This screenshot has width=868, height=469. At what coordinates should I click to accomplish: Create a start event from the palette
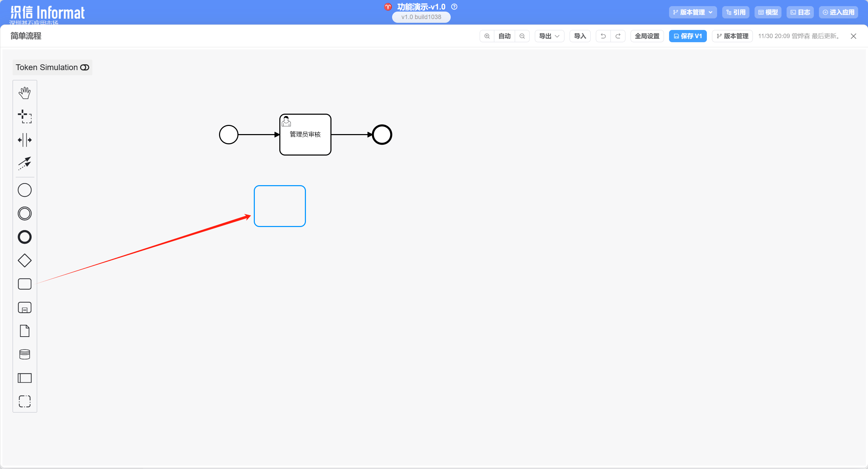pos(25,190)
